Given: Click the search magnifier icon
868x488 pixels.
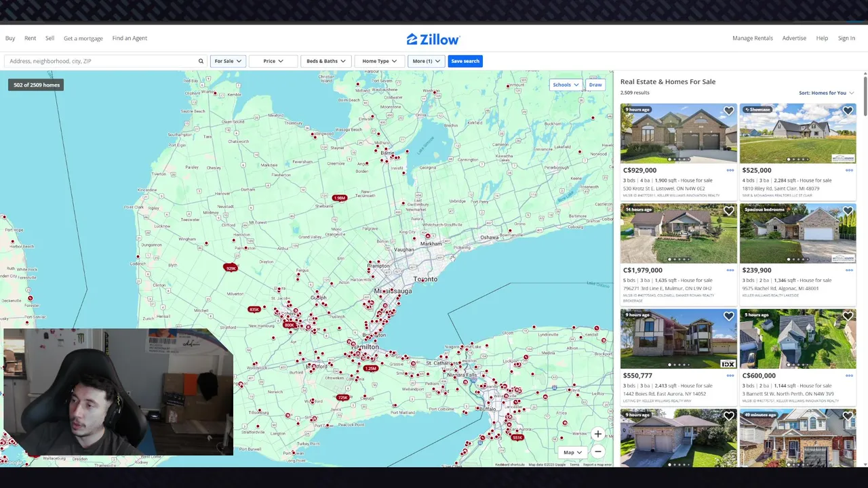Looking at the screenshot, I should [201, 61].
